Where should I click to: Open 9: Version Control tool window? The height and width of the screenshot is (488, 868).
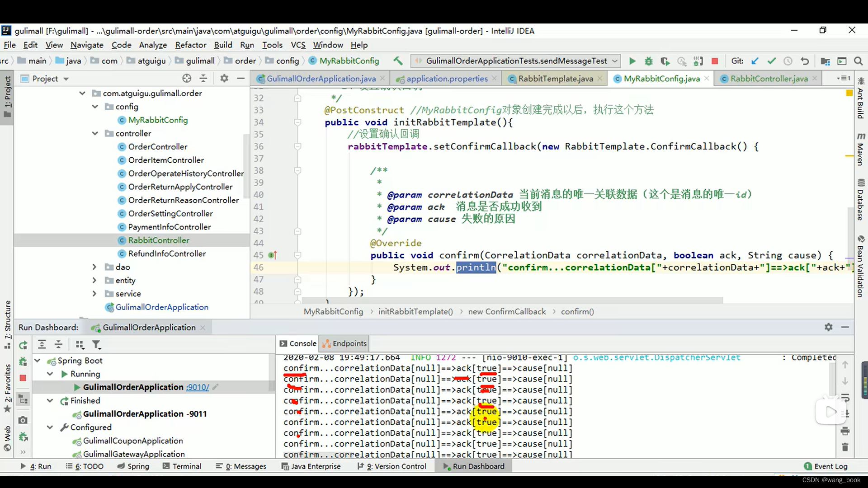pyautogui.click(x=392, y=466)
